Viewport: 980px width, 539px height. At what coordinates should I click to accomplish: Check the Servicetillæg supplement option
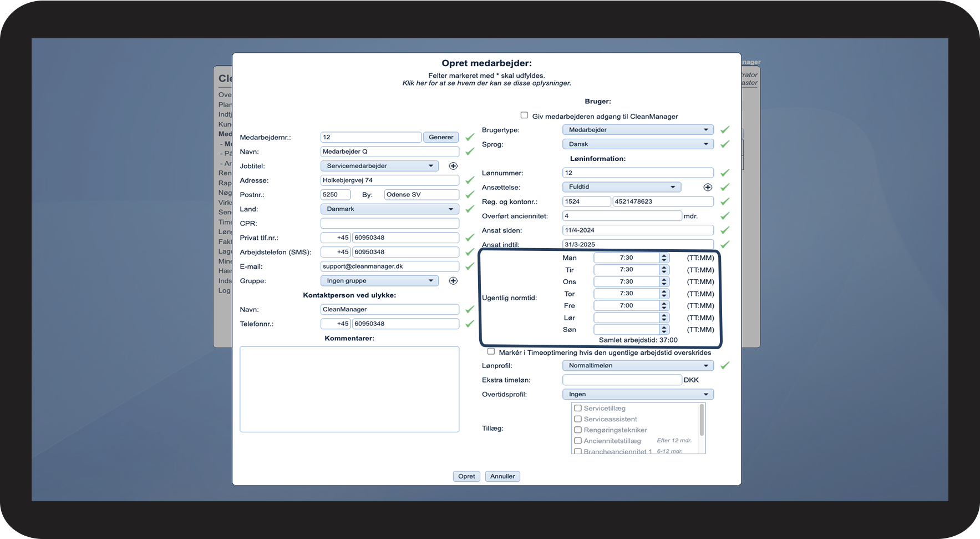[578, 408]
